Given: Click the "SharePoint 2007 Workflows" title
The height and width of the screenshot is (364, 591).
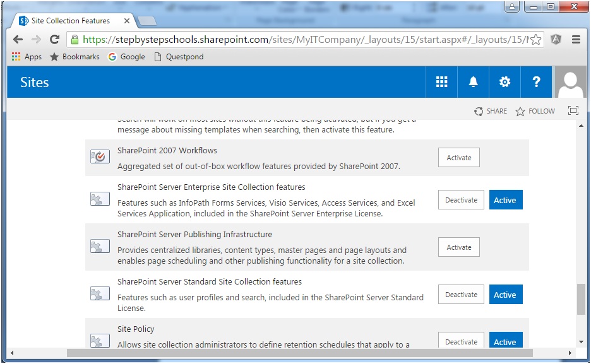Looking at the screenshot, I should pyautogui.click(x=167, y=151).
